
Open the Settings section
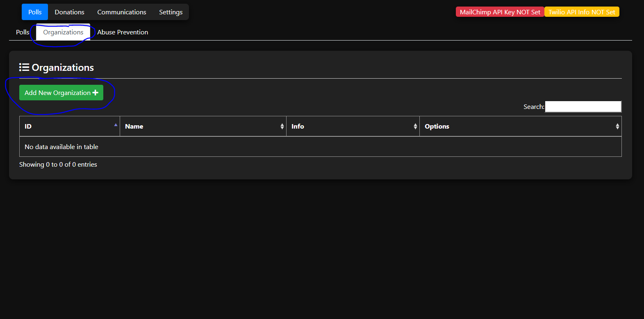pos(171,12)
